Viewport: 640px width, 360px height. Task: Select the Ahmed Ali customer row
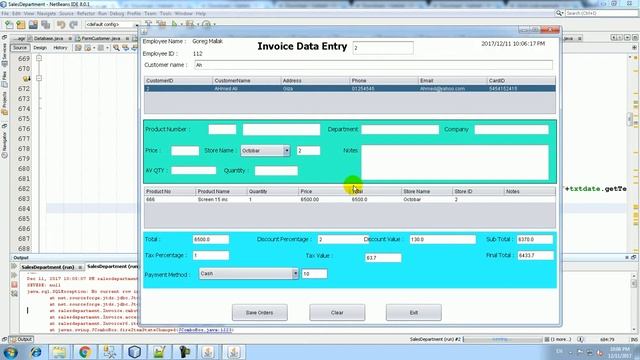point(350,89)
